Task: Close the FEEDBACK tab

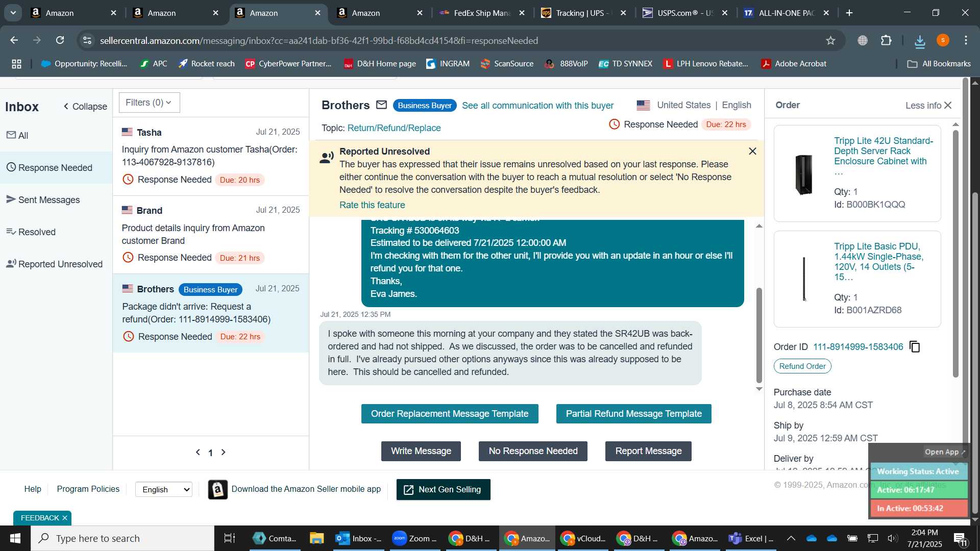Action: tap(65, 518)
